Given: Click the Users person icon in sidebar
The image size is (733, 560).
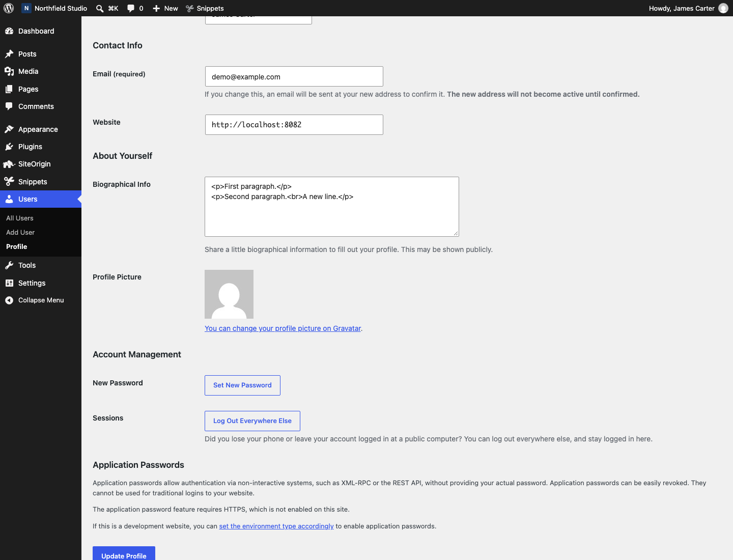Looking at the screenshot, I should 9,199.
